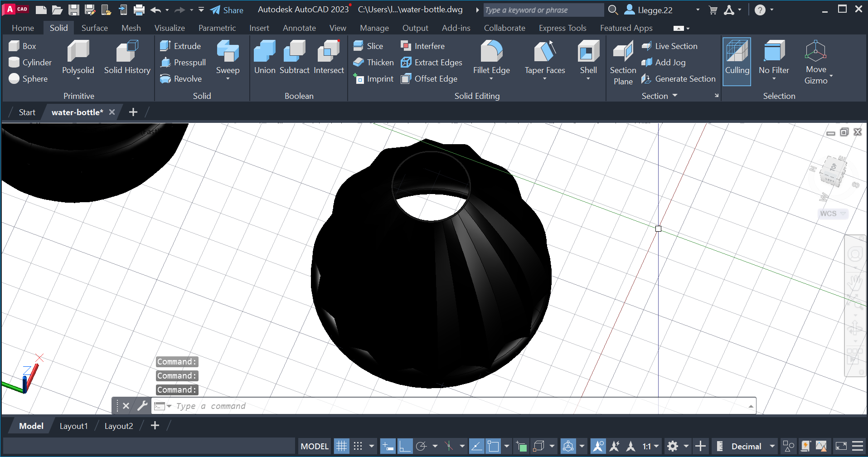Toggle snap mode in status bar

pos(358,446)
